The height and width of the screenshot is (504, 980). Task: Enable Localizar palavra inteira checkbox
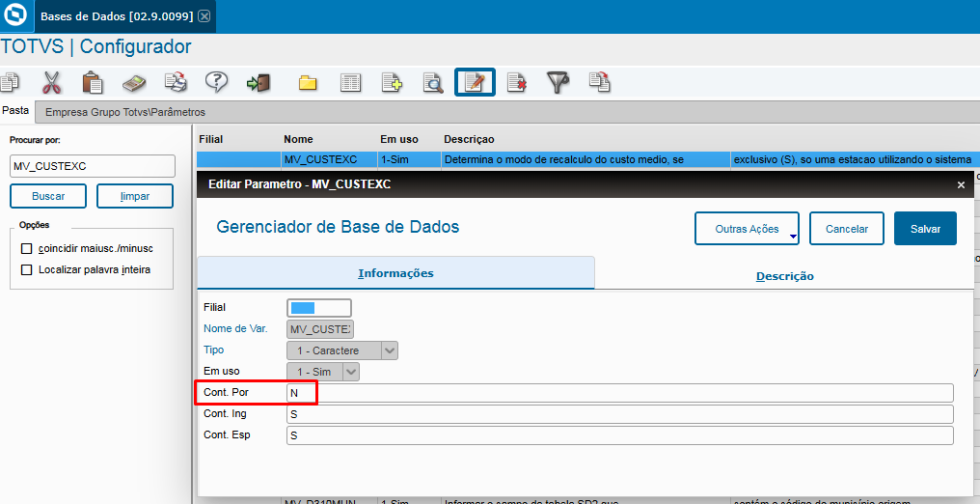click(26, 270)
